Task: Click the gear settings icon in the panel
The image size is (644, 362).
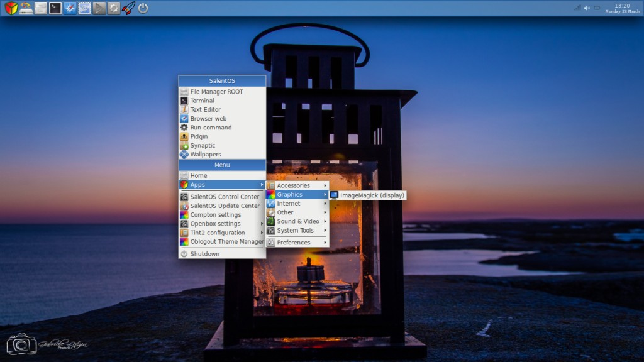Action: coord(113,8)
